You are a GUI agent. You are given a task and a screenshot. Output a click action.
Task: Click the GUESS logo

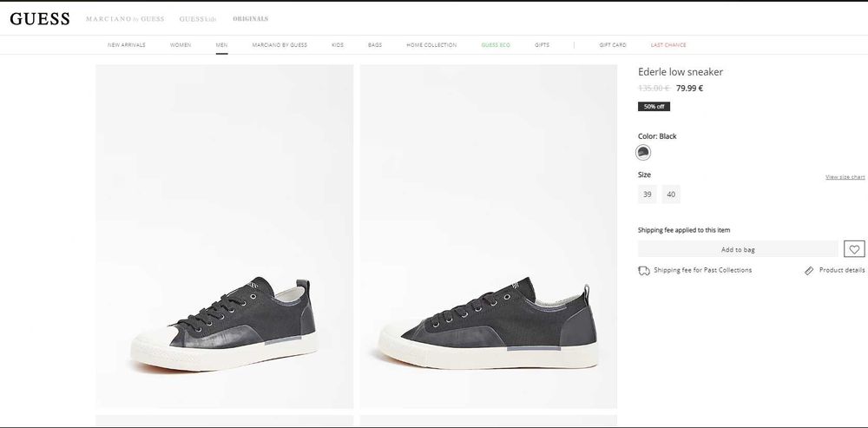coord(40,18)
